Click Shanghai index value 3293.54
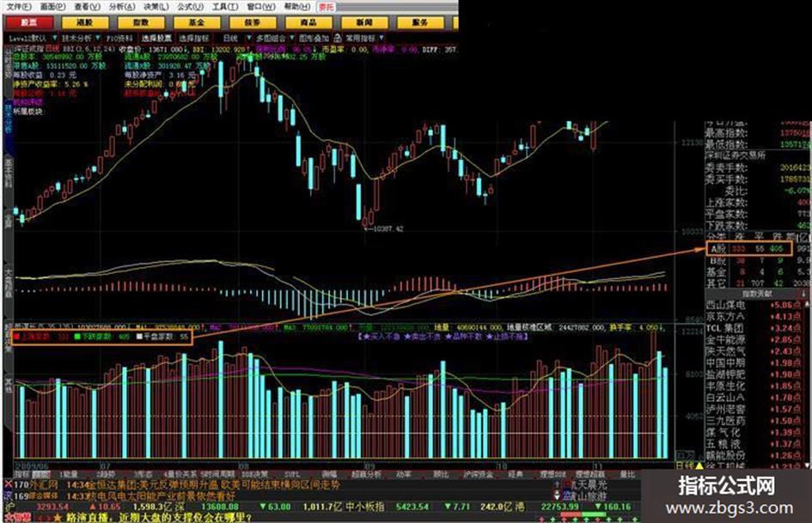The width and height of the screenshot is (812, 523). coord(52,507)
